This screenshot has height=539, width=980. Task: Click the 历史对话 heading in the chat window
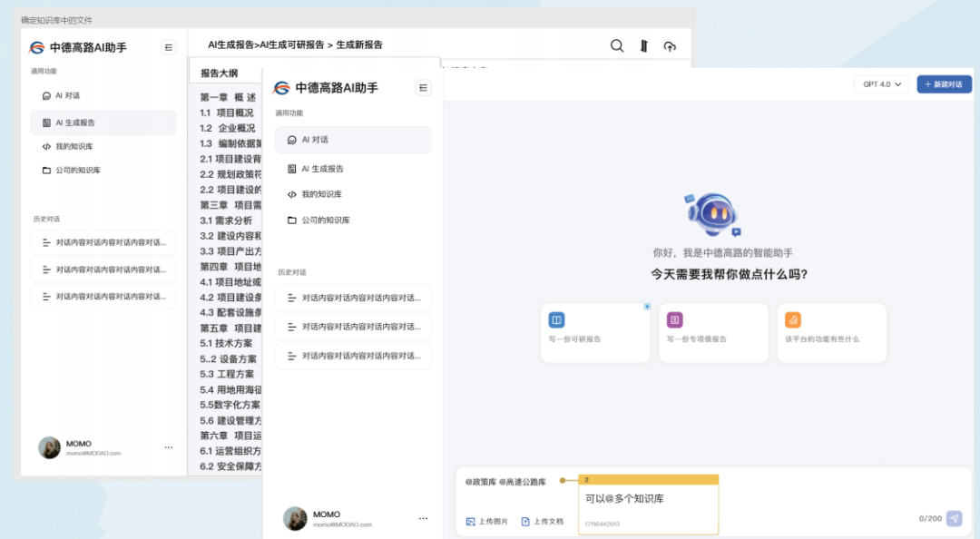pos(292,272)
